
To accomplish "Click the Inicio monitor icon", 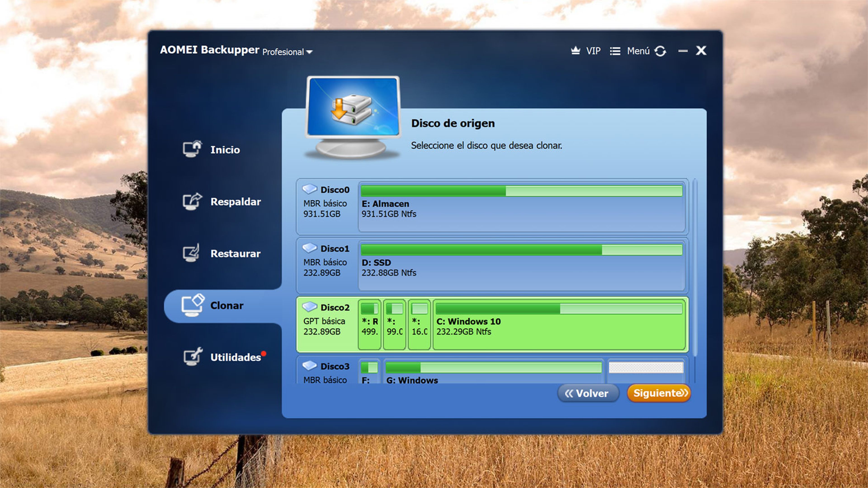I will tap(192, 149).
